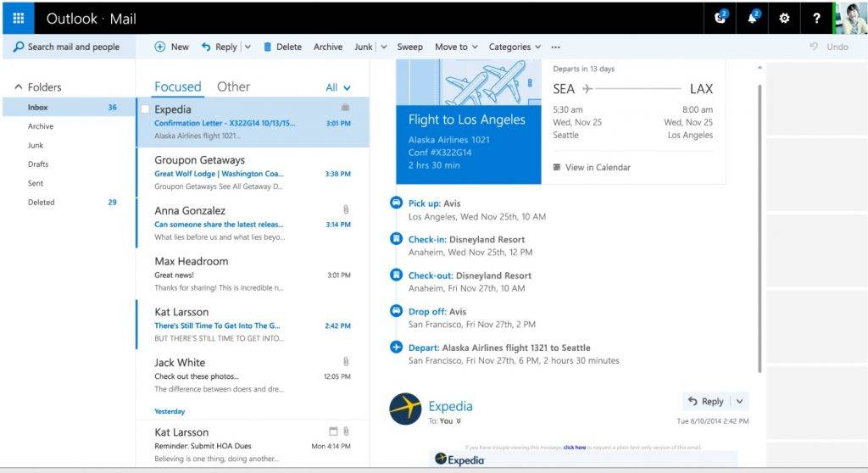Screen dimensions: 868x473
Task: Open the app launcher grid icon
Action: tap(19, 19)
